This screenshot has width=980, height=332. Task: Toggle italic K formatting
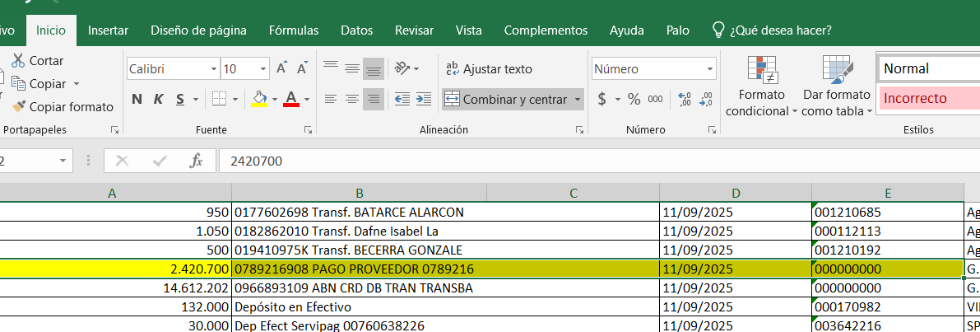[158, 99]
